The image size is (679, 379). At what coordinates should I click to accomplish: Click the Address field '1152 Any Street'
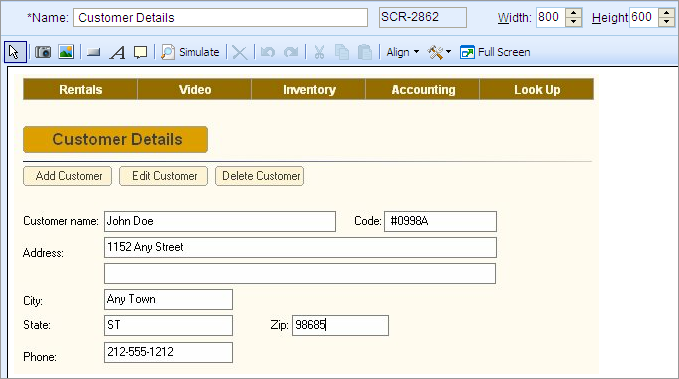tap(301, 247)
